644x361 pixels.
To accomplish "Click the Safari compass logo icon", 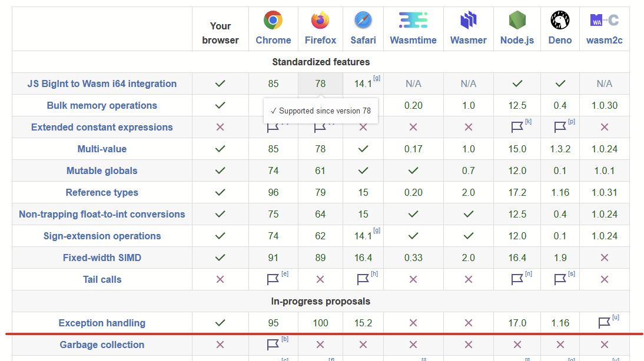I will point(363,21).
